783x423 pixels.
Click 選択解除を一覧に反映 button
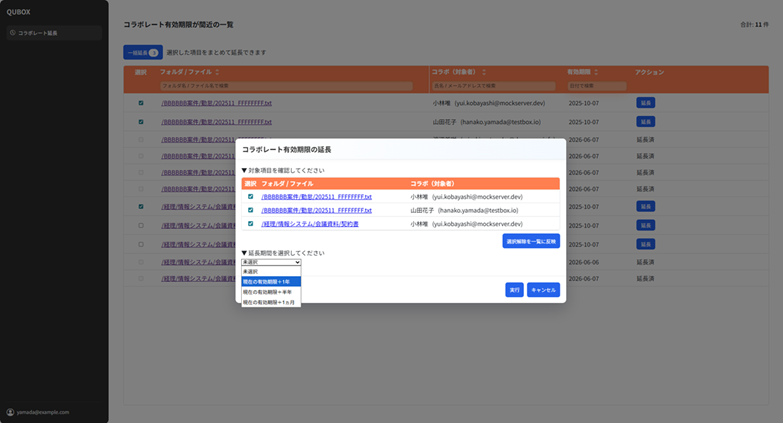(x=531, y=241)
